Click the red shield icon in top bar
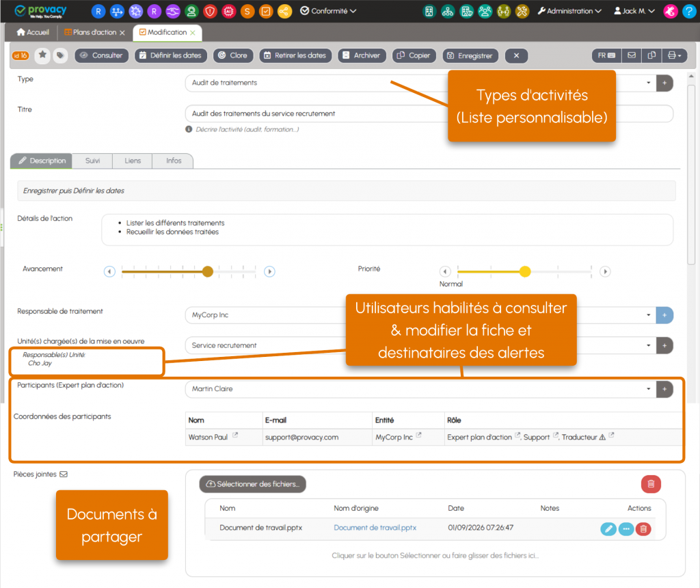The width and height of the screenshot is (700, 588). pyautogui.click(x=210, y=11)
